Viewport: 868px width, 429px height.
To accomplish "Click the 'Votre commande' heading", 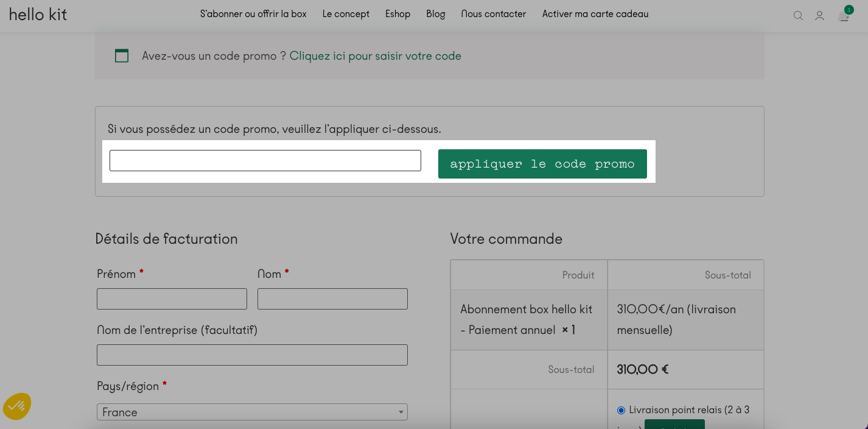I will click(x=506, y=239).
